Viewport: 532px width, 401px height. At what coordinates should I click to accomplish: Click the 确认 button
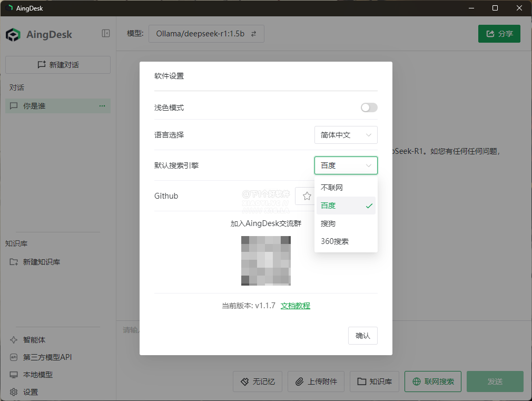pyautogui.click(x=362, y=336)
